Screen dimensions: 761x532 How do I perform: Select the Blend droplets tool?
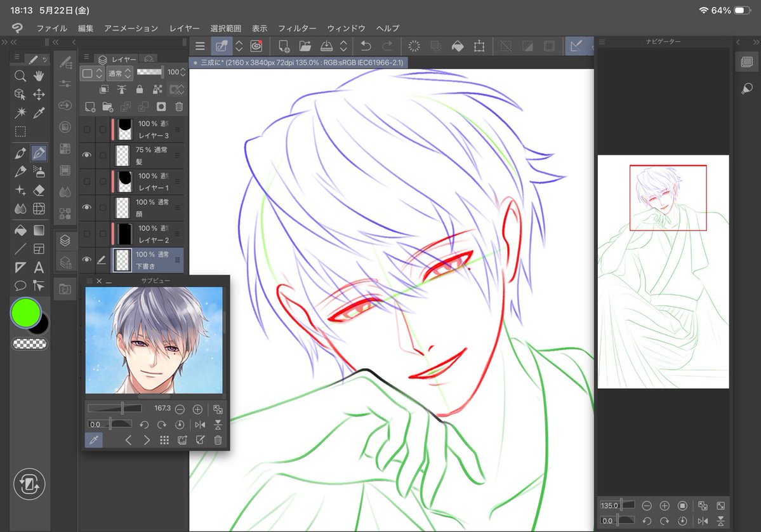[20, 209]
